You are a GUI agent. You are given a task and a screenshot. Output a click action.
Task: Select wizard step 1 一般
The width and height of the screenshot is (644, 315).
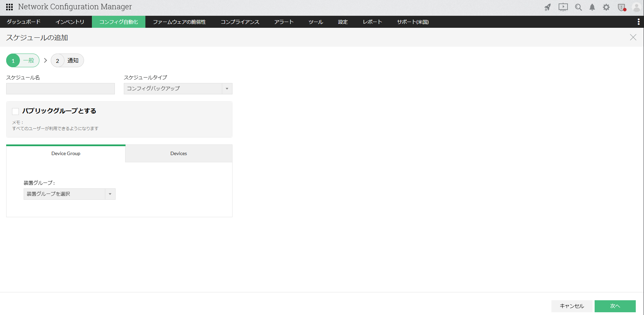(x=23, y=60)
